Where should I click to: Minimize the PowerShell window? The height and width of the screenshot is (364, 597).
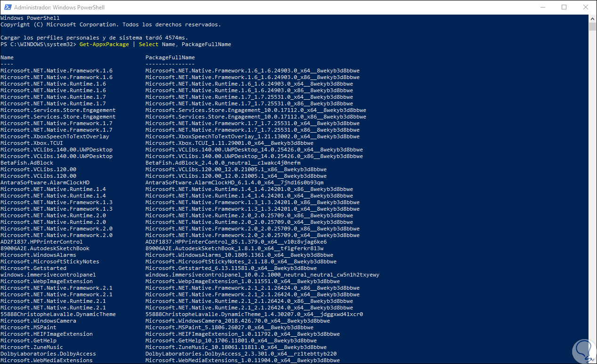542,8
